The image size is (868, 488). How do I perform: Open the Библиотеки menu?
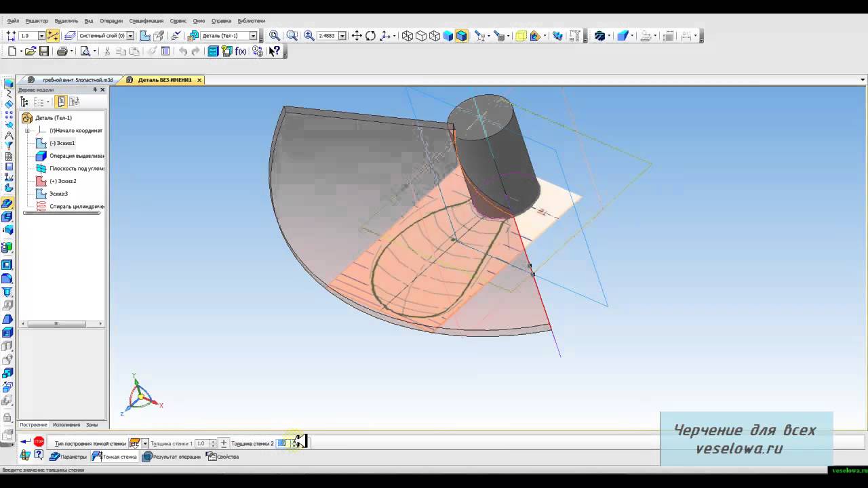(x=252, y=21)
